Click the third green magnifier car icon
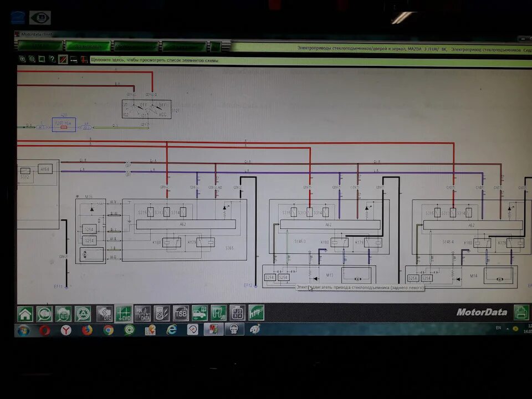532x399 pixels. pos(63,314)
